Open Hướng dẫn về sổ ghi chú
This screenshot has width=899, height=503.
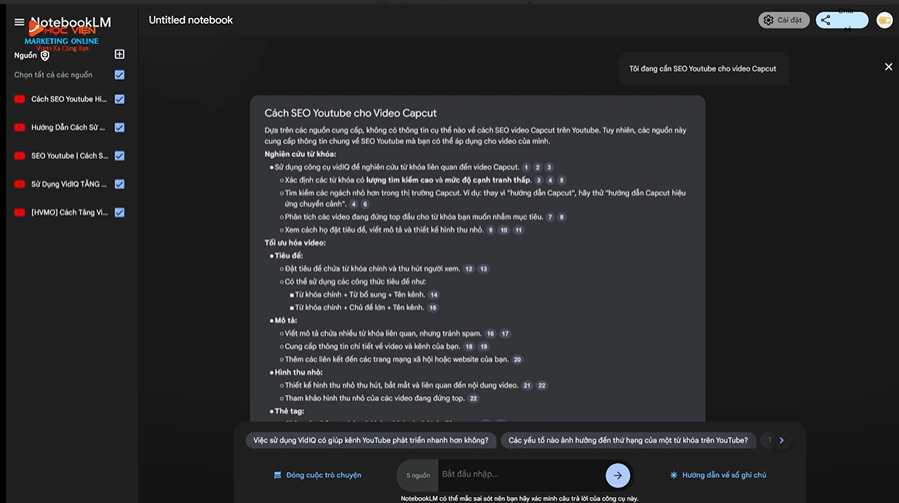[x=718, y=475]
